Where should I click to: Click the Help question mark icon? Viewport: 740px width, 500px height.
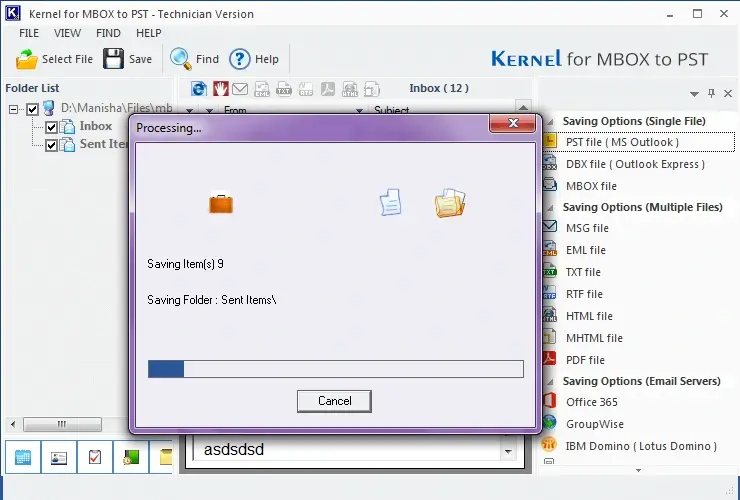tap(240, 59)
